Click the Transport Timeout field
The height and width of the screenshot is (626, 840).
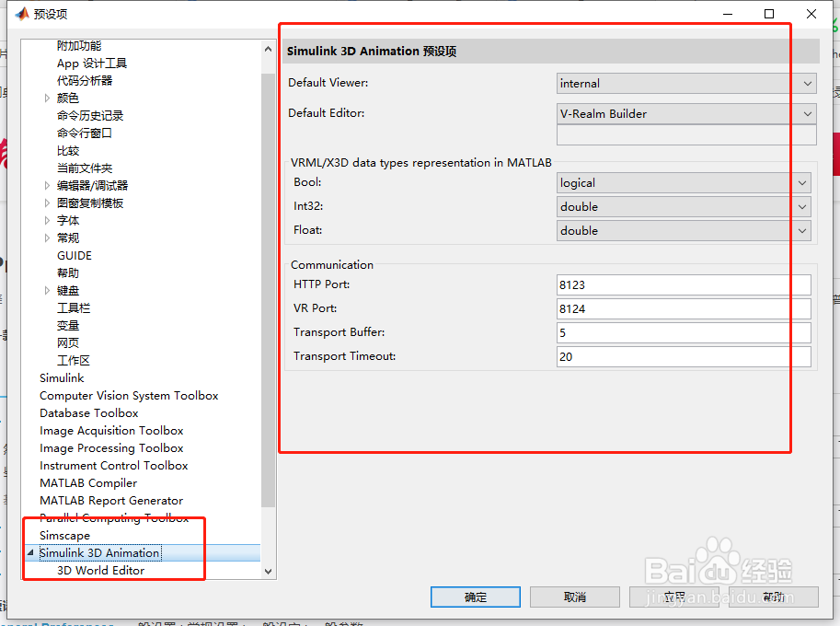[x=684, y=357]
